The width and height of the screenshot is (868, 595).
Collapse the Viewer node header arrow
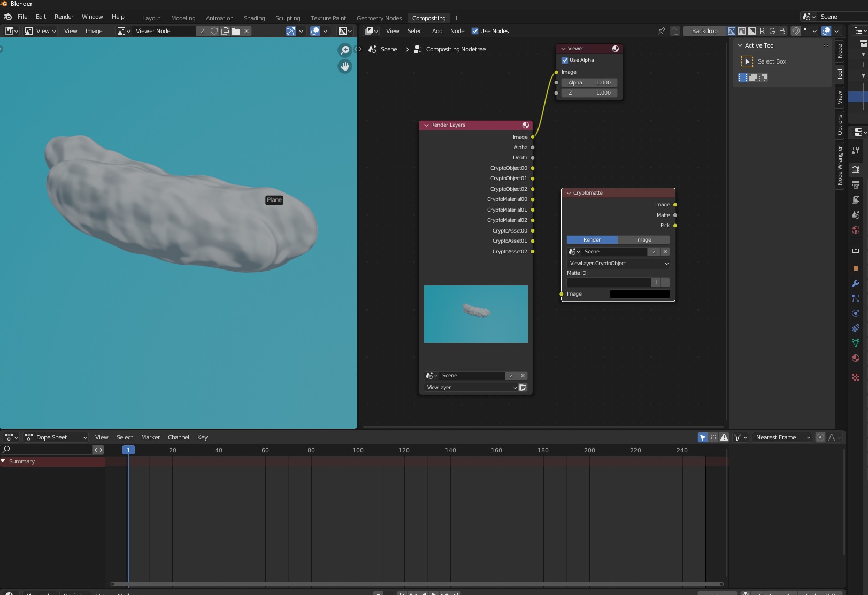(563, 49)
